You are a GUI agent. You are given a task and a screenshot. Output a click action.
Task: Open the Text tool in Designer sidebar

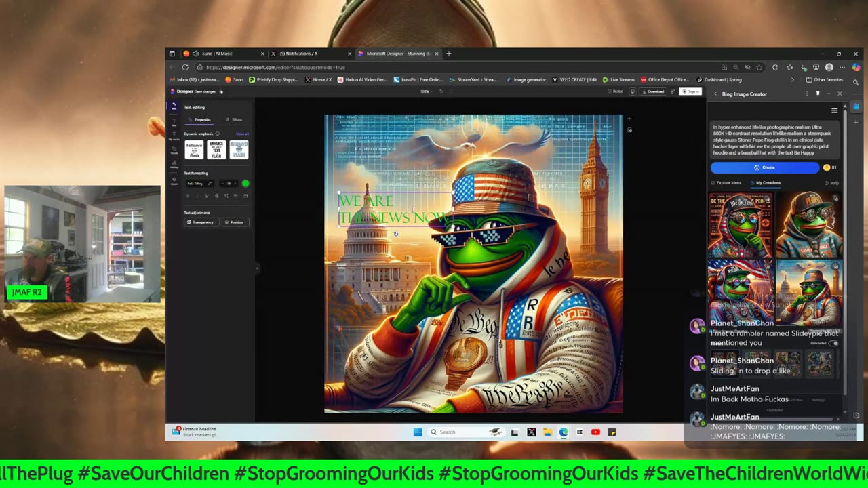tap(174, 122)
